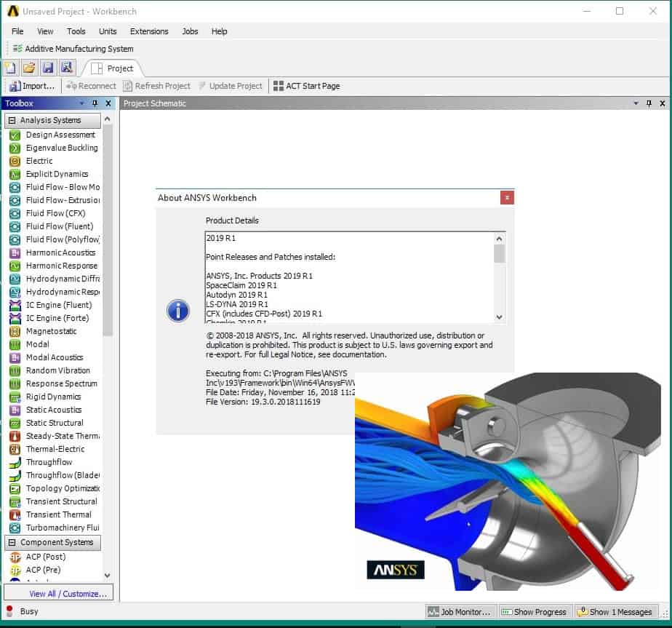Click the Fluid Flow (Fluent) icon
This screenshot has width=672, height=628.
(x=15, y=226)
